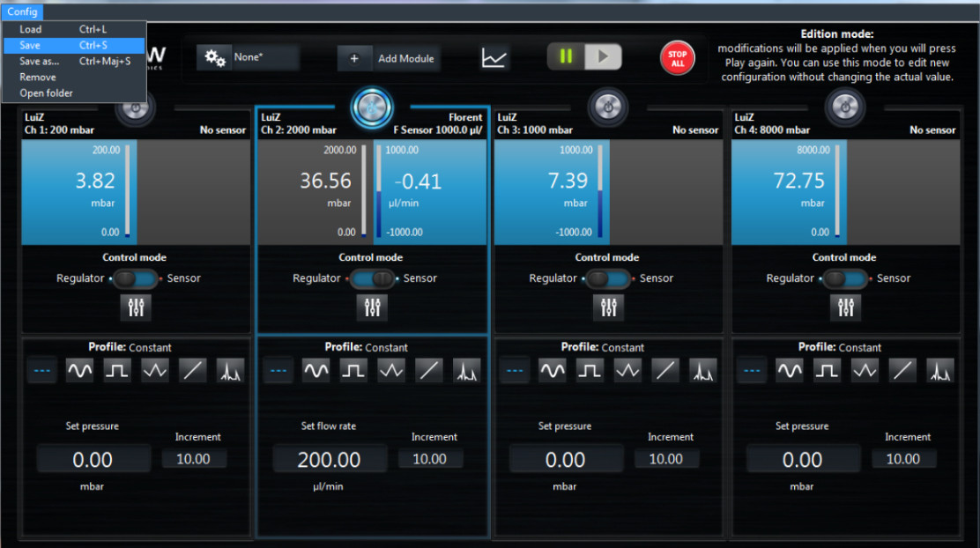980x548 pixels.
Task: Click the graph chart icon in toolbar
Action: (x=494, y=58)
